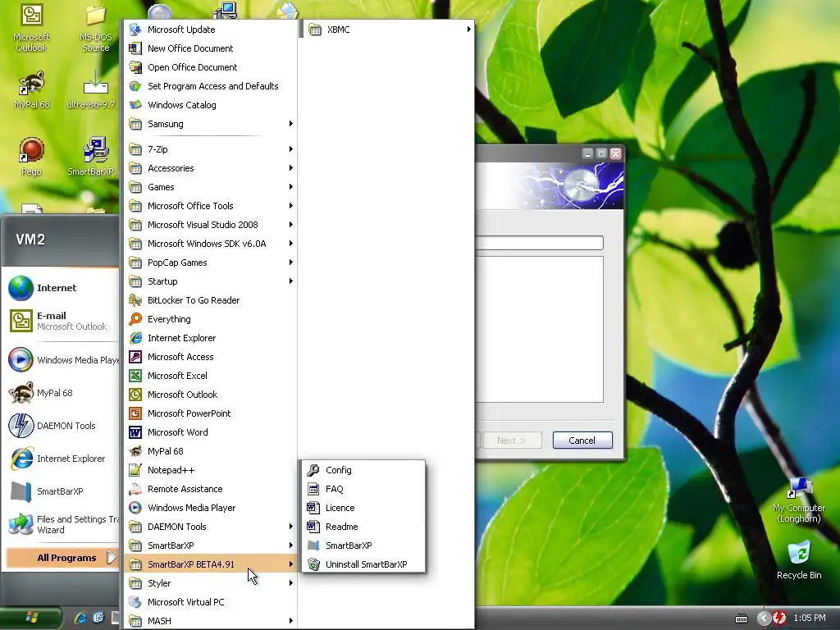The height and width of the screenshot is (630, 840).
Task: Launch SmartBarXP from the BETA4.91 submenu
Action: [x=363, y=546]
